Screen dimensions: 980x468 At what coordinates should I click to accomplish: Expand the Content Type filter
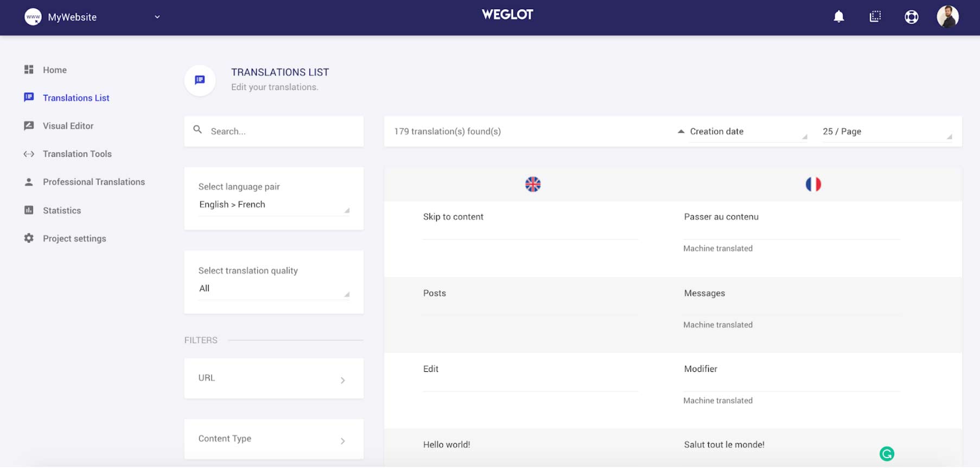(274, 439)
